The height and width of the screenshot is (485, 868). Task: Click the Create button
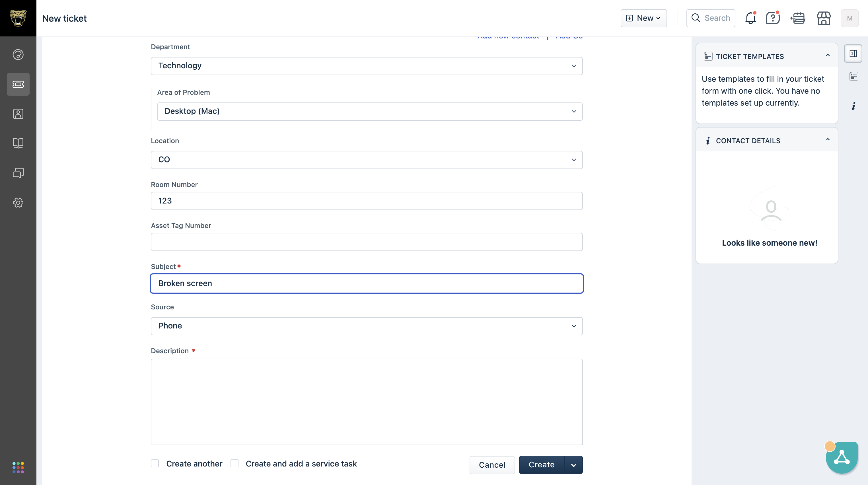[x=542, y=465]
